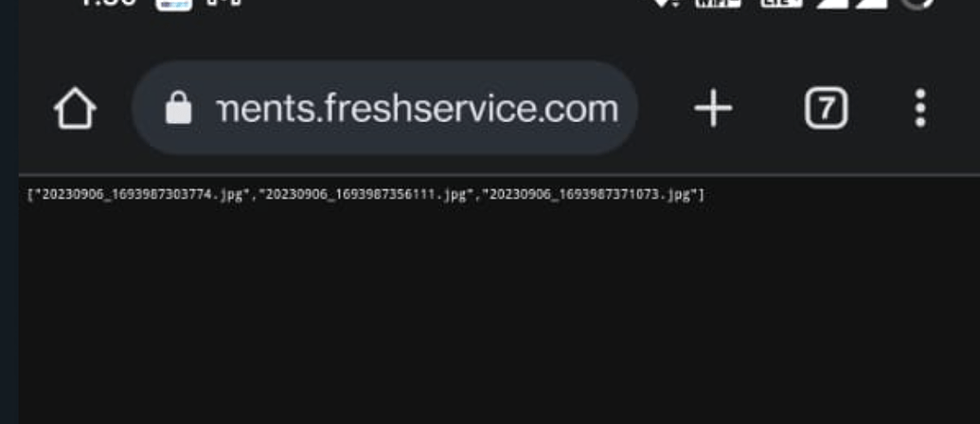This screenshot has width=980, height=424.
Task: Tap the clock time in the status bar
Action: tap(109, 3)
